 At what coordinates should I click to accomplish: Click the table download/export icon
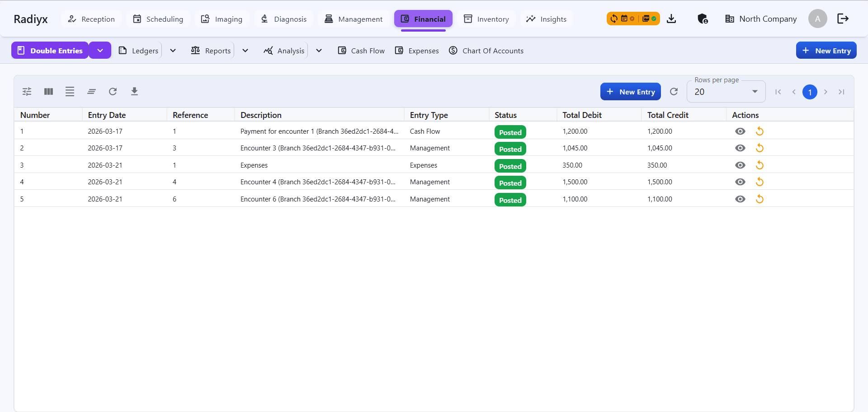(134, 91)
